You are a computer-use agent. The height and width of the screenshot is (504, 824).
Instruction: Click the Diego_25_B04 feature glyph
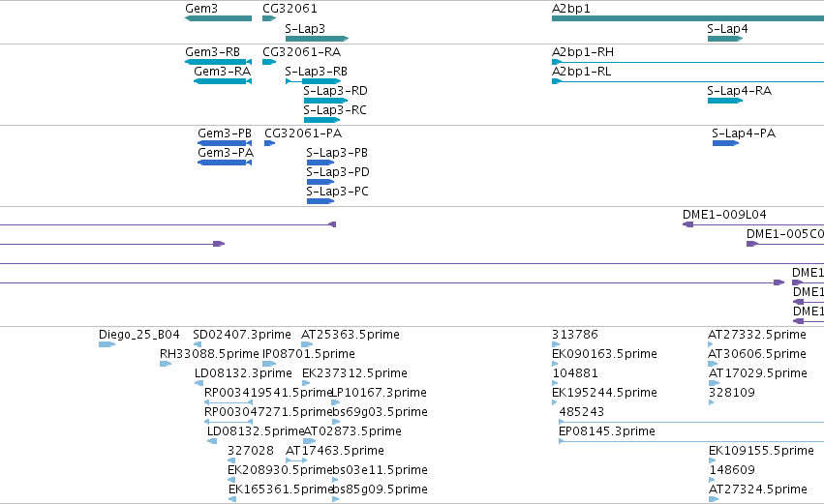[x=107, y=344]
